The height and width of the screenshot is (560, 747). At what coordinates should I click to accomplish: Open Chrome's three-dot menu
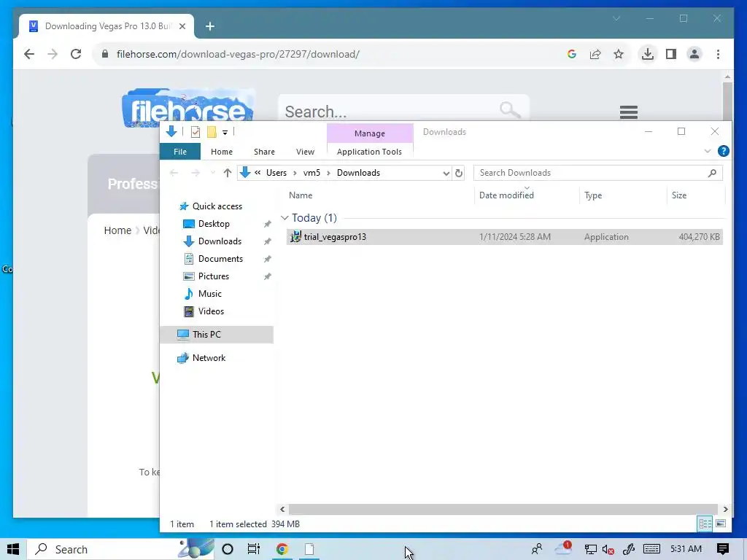point(718,54)
